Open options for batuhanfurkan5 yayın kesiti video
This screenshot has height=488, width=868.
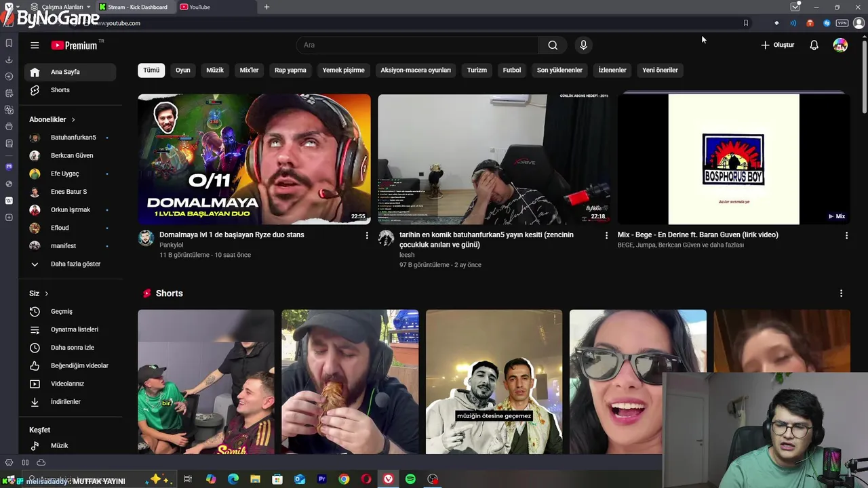(606, 235)
